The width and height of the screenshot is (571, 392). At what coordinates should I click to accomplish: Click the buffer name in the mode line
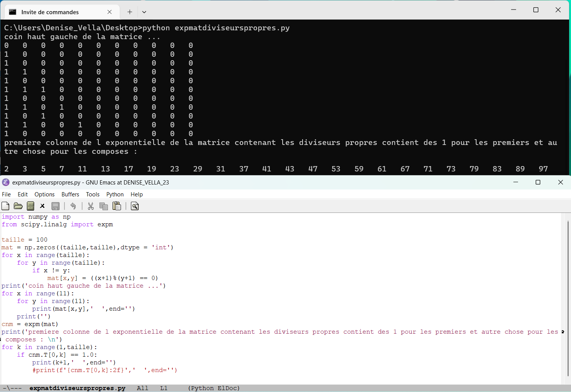tap(77, 388)
